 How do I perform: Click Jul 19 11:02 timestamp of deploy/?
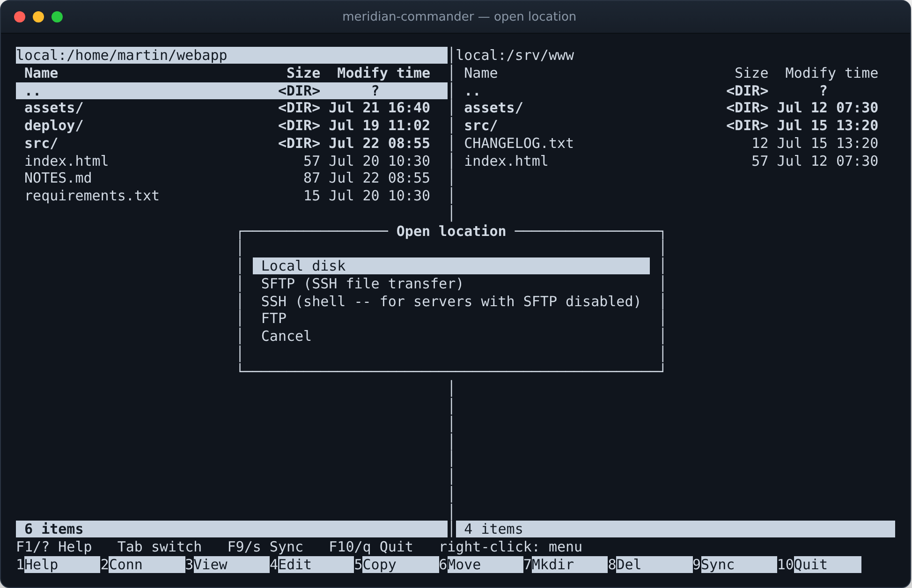[379, 125]
